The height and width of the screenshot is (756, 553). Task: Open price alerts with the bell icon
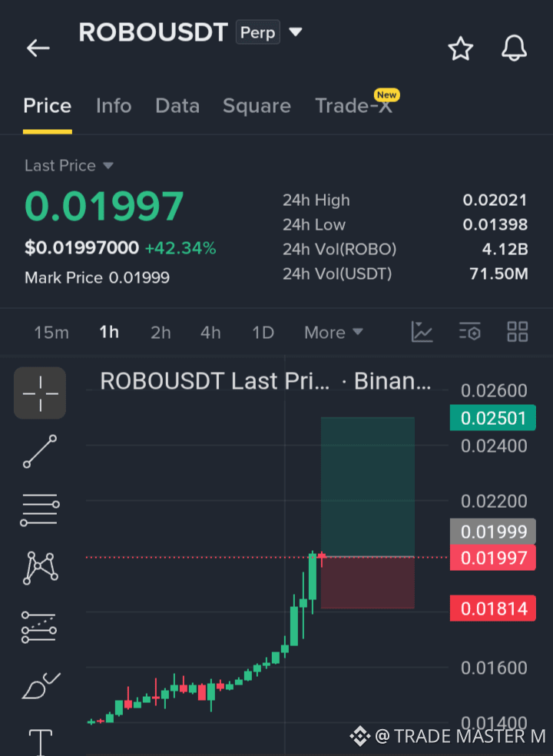point(514,48)
